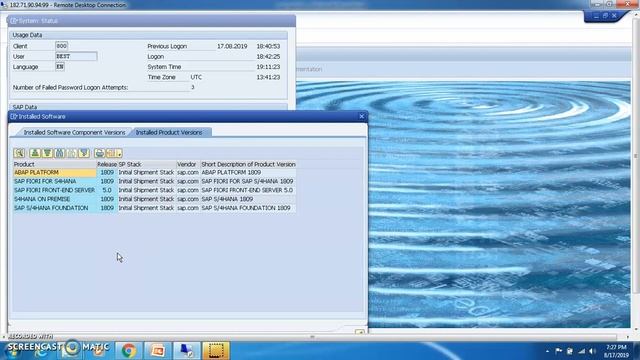Click the SP Stack column header
640x360 pixels.
[147, 164]
